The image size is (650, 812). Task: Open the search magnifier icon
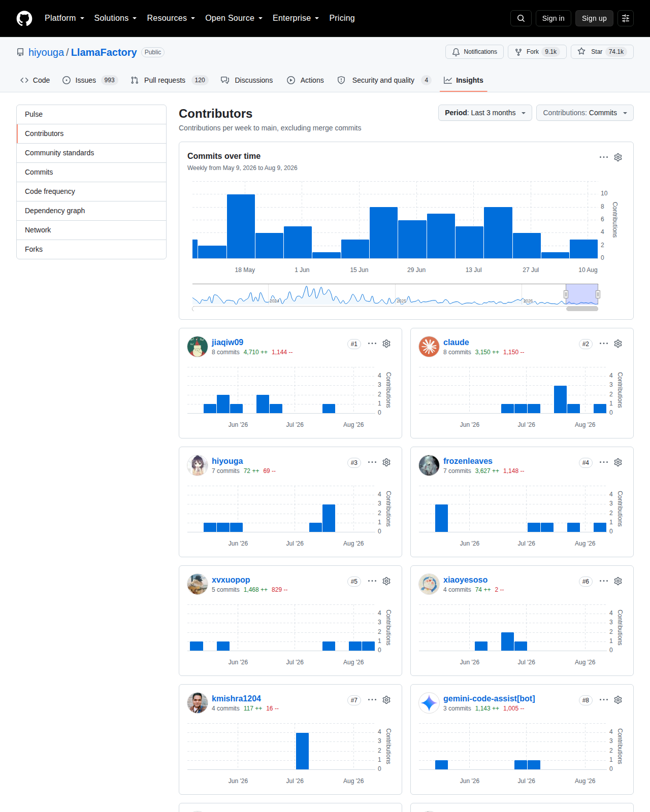tap(521, 18)
